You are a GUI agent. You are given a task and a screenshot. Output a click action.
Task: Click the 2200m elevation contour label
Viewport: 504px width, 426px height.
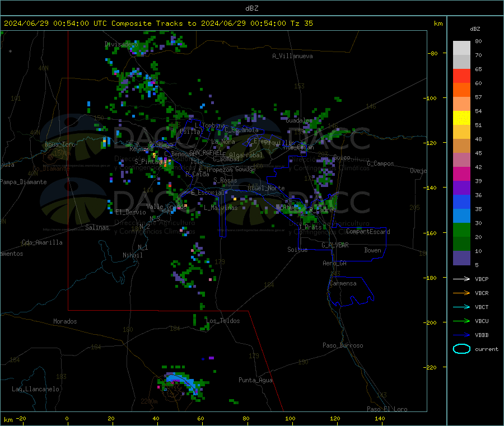(x=149, y=401)
